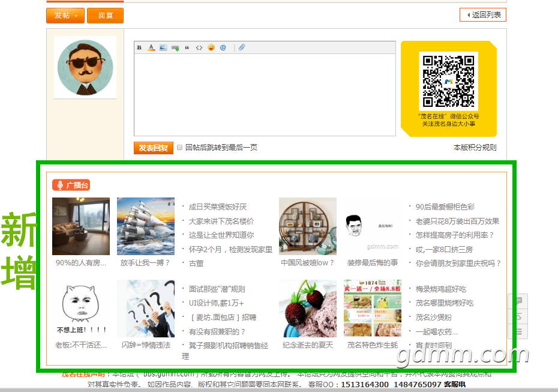Open post 这是让全世界知道你
558x392 pixels.
221,235
